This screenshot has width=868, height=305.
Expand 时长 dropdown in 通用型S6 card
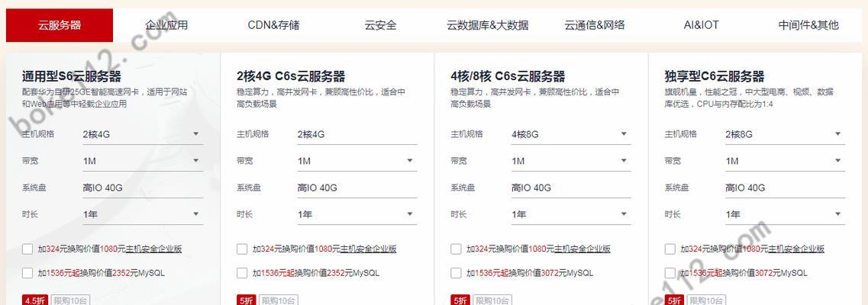143,214
